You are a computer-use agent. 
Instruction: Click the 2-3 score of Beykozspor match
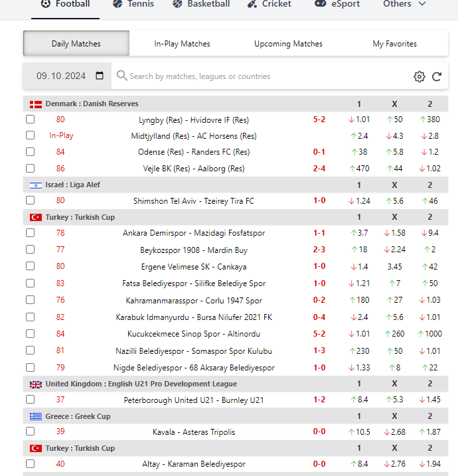coord(319,250)
